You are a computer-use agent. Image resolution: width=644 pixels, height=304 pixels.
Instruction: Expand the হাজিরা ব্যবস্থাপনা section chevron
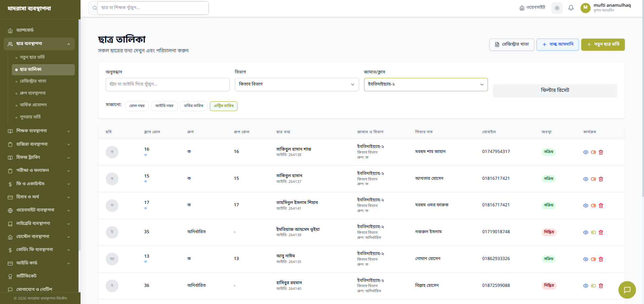click(x=68, y=145)
